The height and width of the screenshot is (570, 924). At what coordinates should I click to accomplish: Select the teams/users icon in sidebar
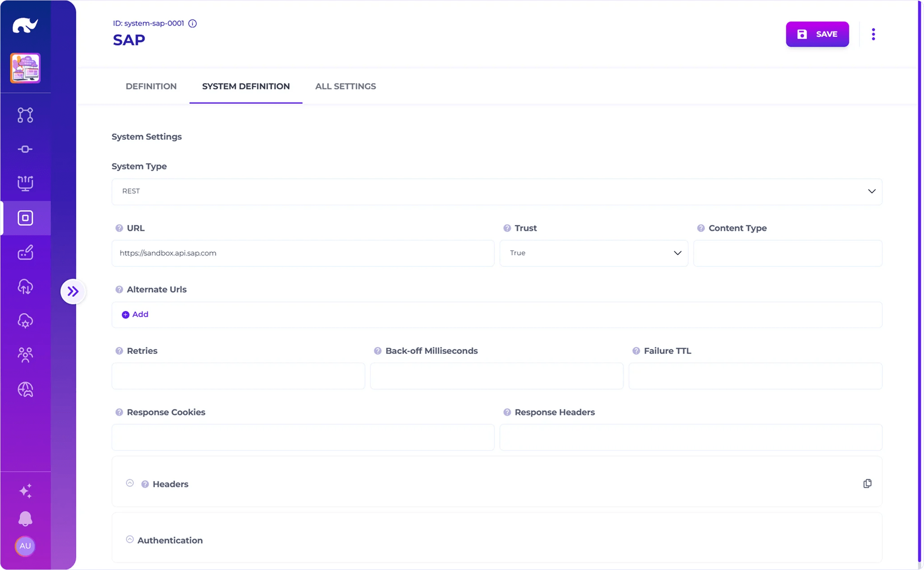coord(25,354)
